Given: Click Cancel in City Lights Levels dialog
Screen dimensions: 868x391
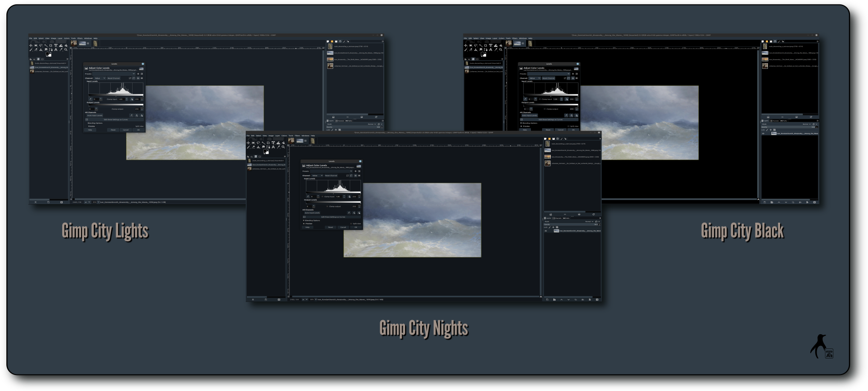Looking at the screenshot, I should 125,130.
